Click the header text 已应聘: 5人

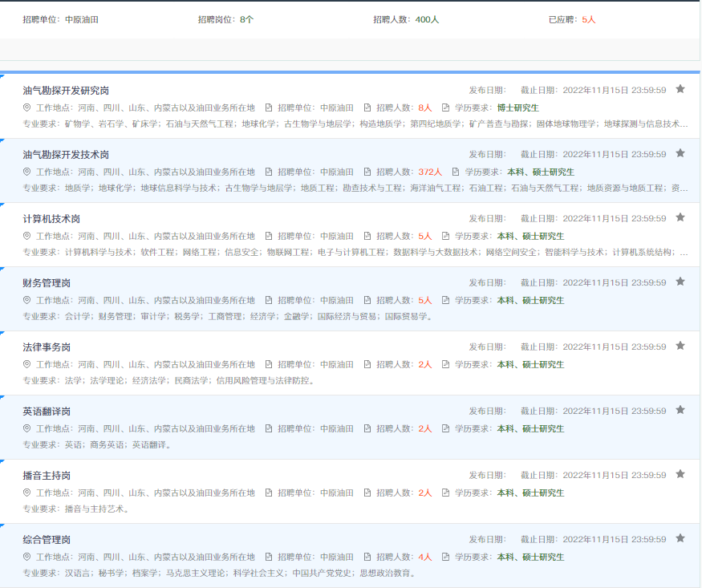pyautogui.click(x=572, y=20)
